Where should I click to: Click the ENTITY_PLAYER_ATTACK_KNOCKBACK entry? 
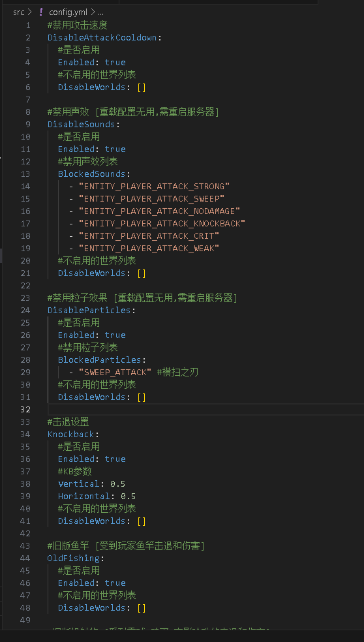click(162, 224)
